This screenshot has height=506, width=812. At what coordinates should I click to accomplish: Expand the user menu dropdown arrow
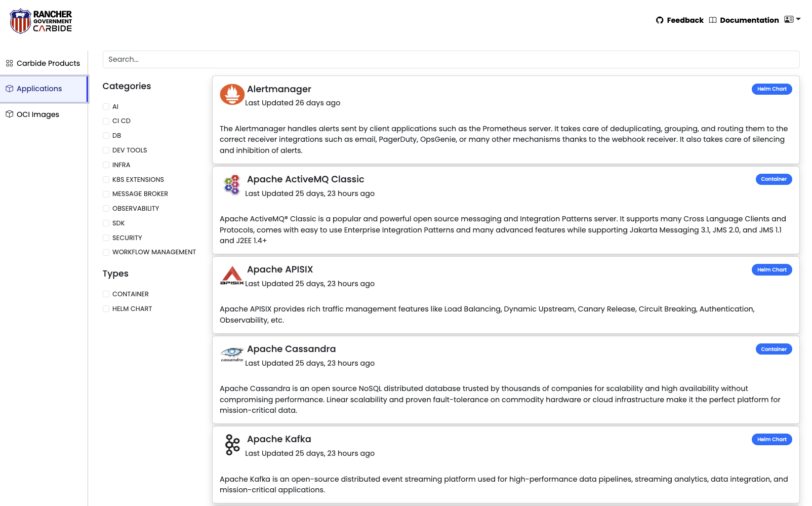pyautogui.click(x=798, y=19)
